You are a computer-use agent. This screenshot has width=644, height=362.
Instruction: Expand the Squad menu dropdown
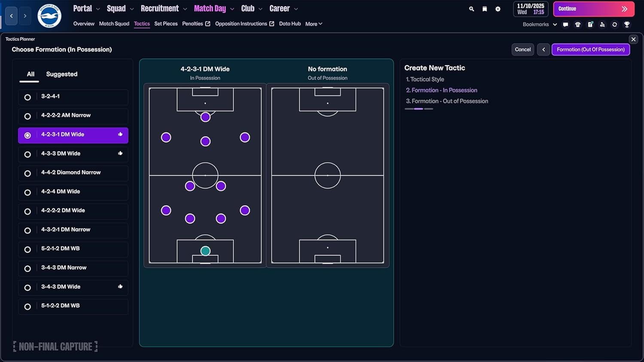(120, 8)
